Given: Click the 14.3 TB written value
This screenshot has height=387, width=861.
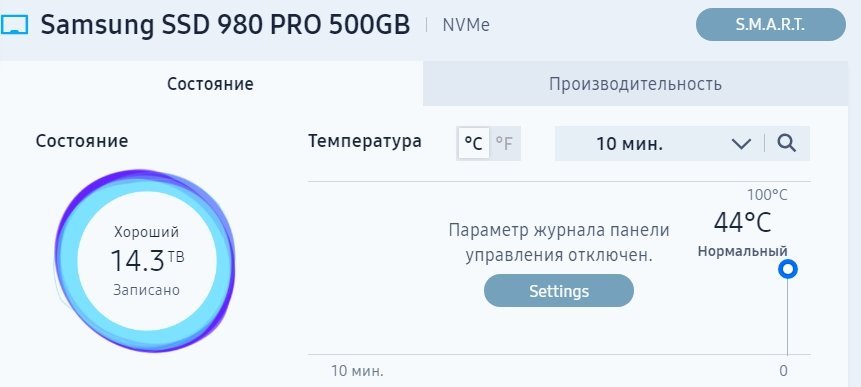Looking at the screenshot, I should [147, 260].
